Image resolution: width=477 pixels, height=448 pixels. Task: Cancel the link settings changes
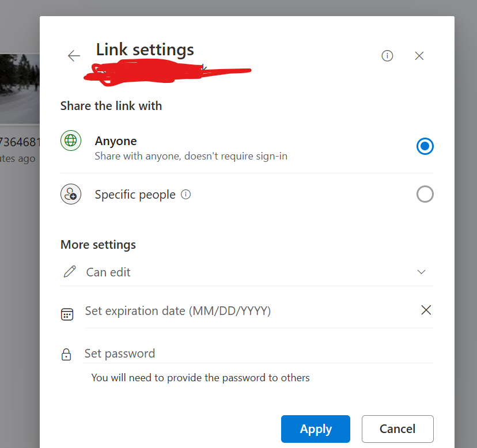click(x=397, y=429)
